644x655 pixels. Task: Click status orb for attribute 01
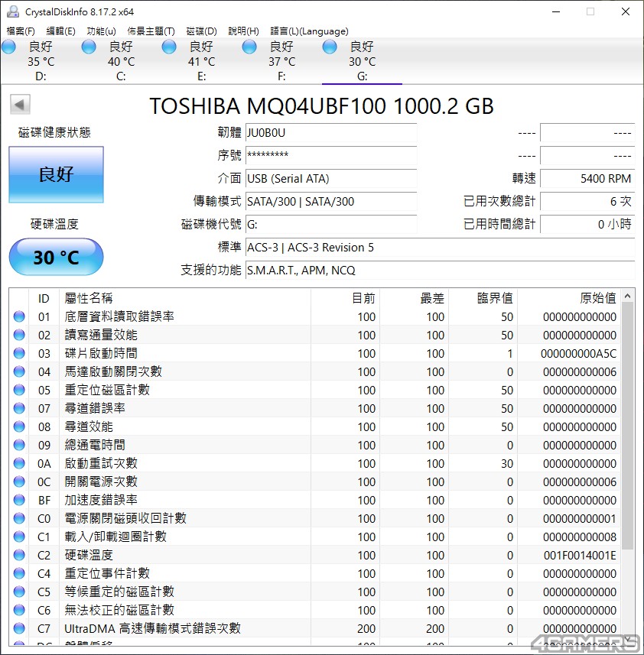(x=19, y=316)
